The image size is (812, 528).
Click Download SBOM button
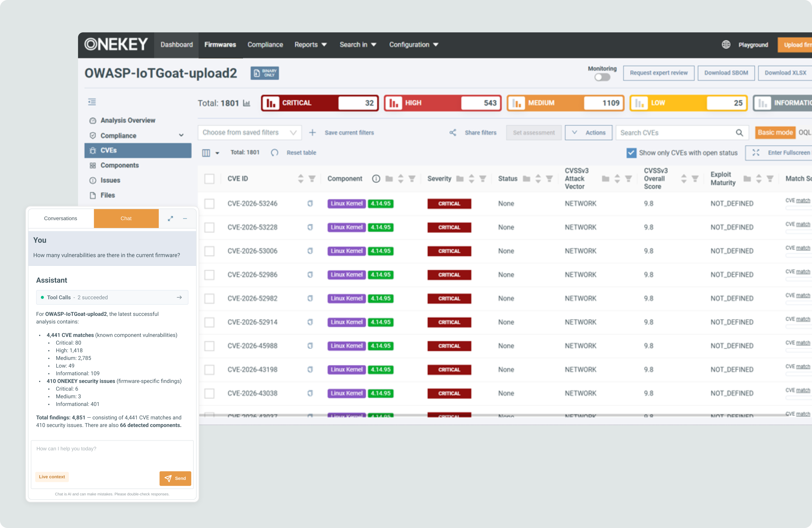[x=726, y=73]
